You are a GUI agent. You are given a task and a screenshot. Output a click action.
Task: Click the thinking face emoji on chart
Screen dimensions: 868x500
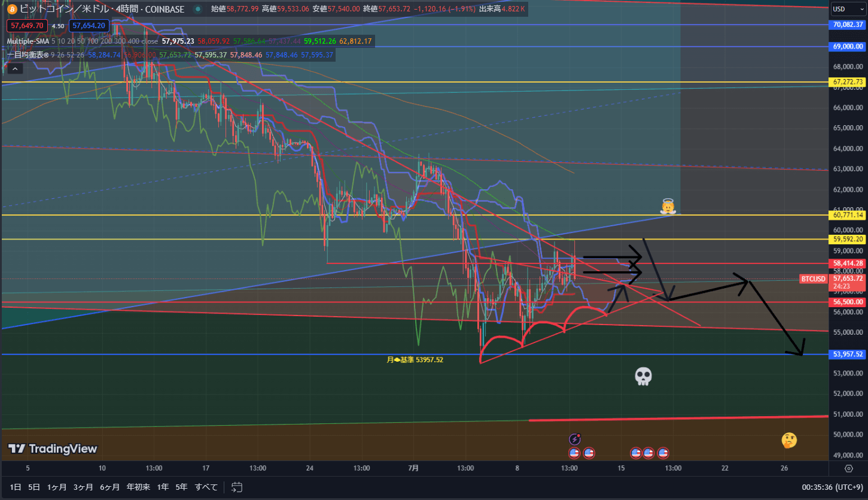789,441
